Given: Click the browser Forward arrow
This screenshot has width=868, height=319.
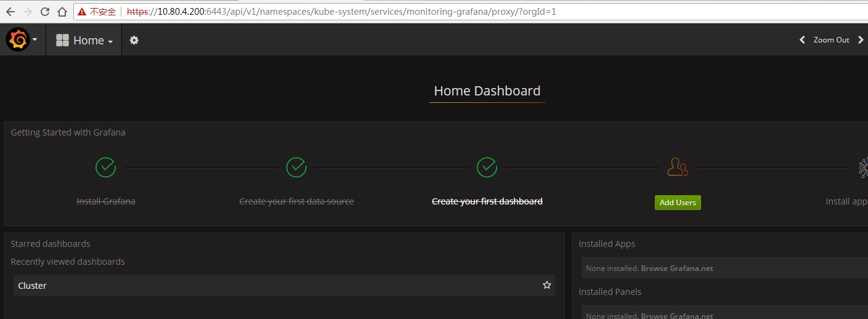Looking at the screenshot, I should click(x=28, y=12).
